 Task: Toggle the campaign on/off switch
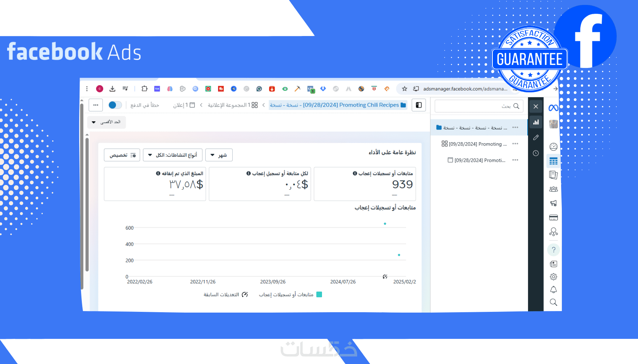[x=115, y=105]
